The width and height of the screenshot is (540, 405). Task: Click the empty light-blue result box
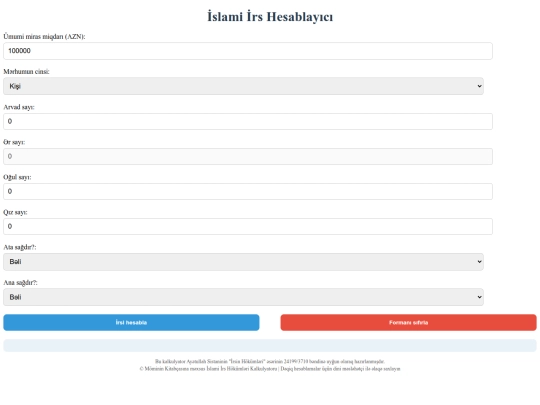(x=270, y=345)
